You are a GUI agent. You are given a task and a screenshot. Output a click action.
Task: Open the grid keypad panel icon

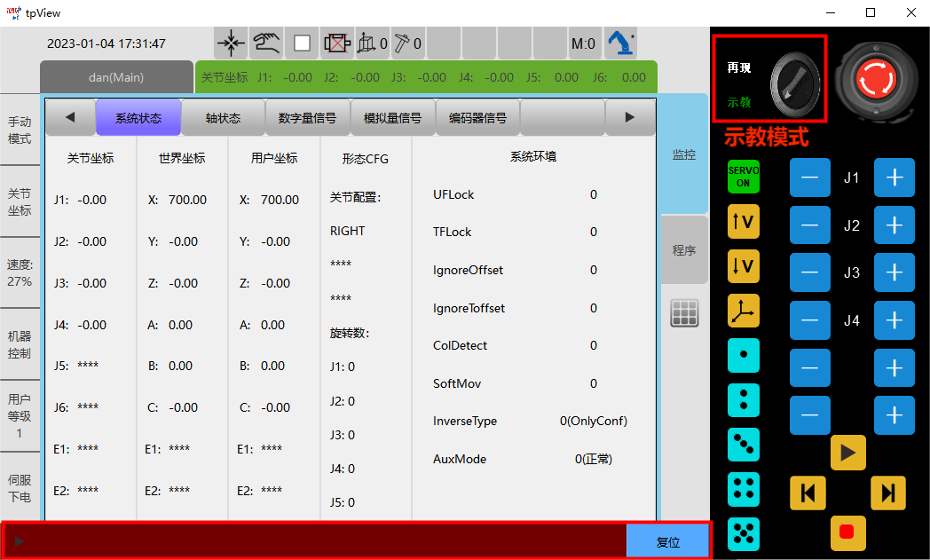[x=684, y=312]
